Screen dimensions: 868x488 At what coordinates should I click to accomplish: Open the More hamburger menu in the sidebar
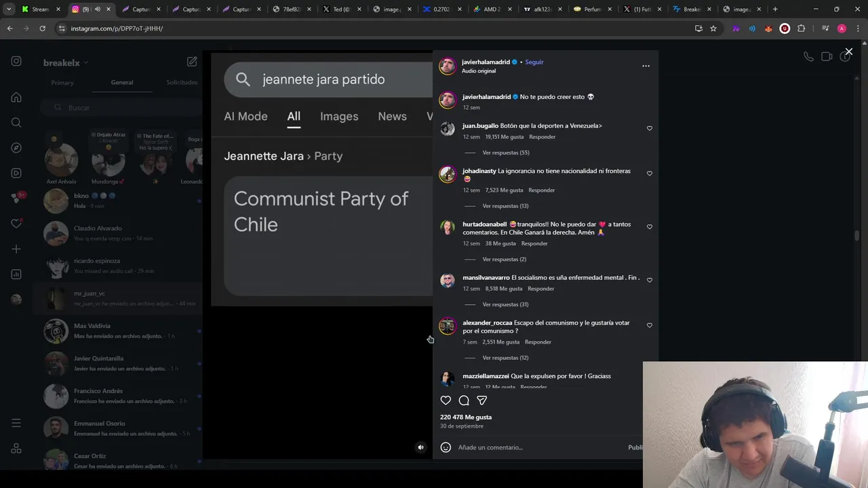click(16, 423)
